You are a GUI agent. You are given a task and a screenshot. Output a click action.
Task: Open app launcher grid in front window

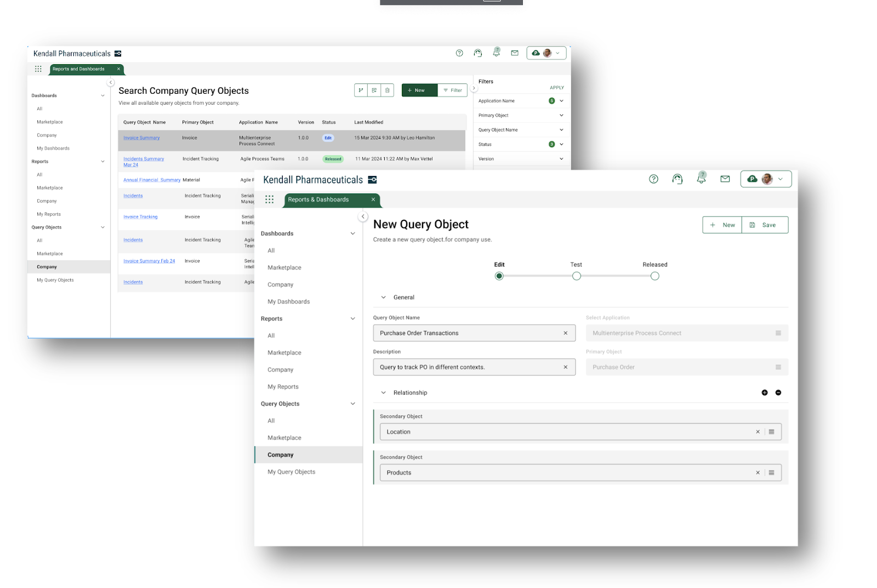pos(269,199)
